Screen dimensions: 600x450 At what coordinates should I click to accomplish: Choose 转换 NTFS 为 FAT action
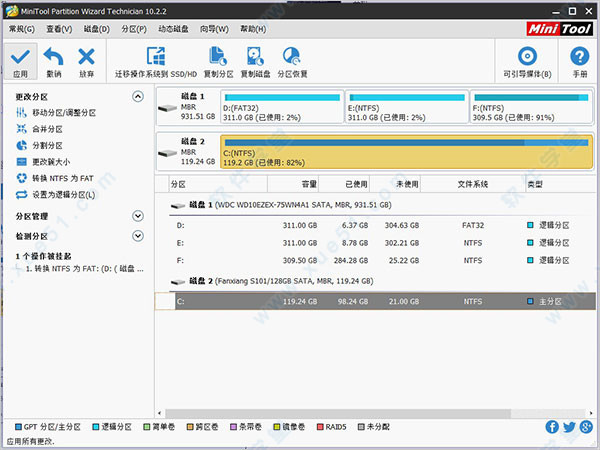[x=55, y=178]
